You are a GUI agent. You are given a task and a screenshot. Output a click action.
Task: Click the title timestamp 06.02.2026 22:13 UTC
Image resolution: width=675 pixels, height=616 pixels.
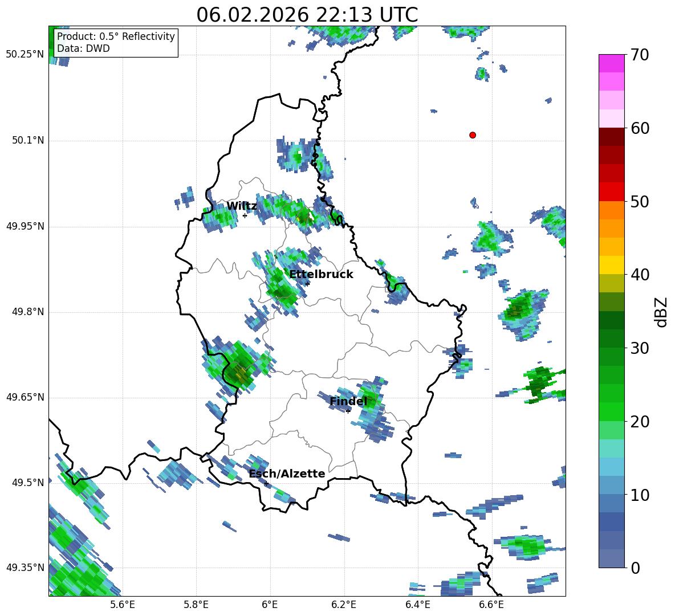pyautogui.click(x=307, y=15)
